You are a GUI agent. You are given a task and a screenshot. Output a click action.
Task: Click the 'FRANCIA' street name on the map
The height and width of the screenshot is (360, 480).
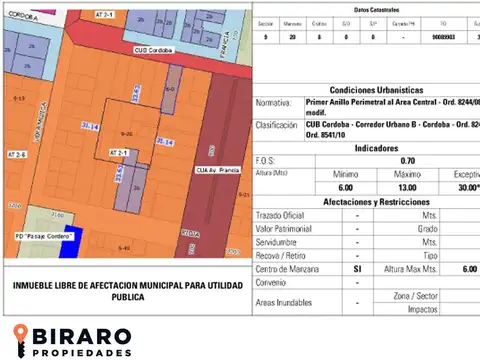[x=225, y=45]
